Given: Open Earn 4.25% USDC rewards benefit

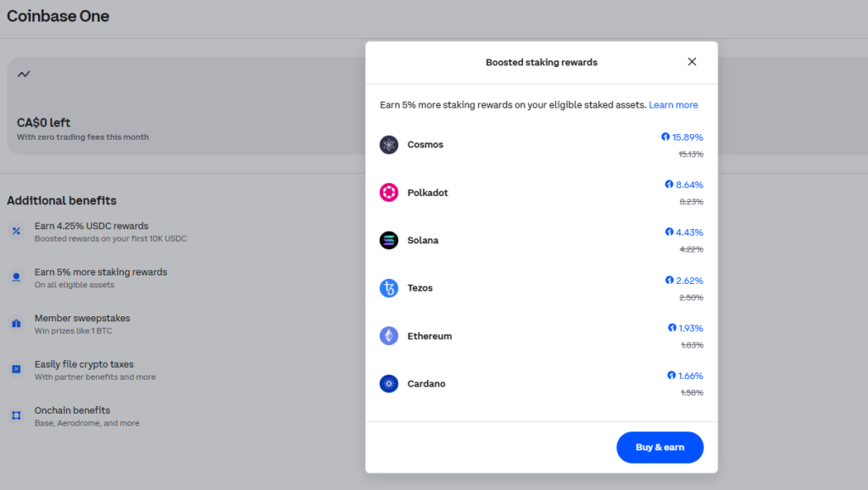Looking at the screenshot, I should (92, 226).
